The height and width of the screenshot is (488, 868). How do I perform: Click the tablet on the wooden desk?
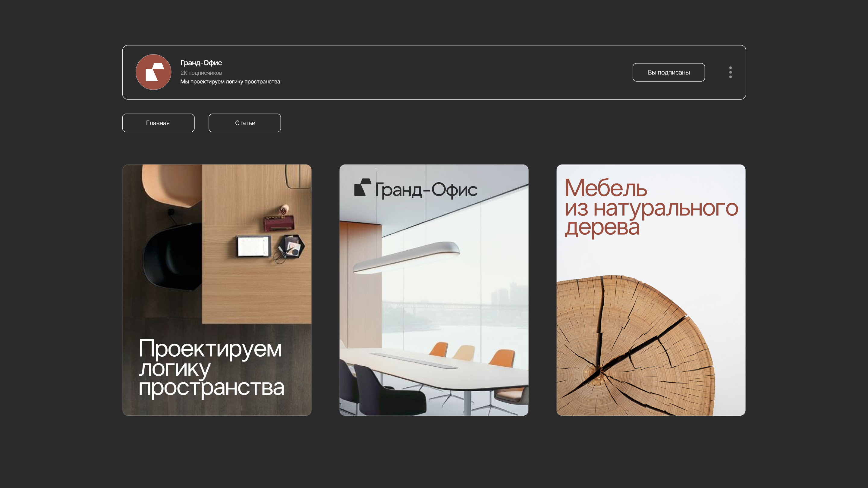[253, 246]
